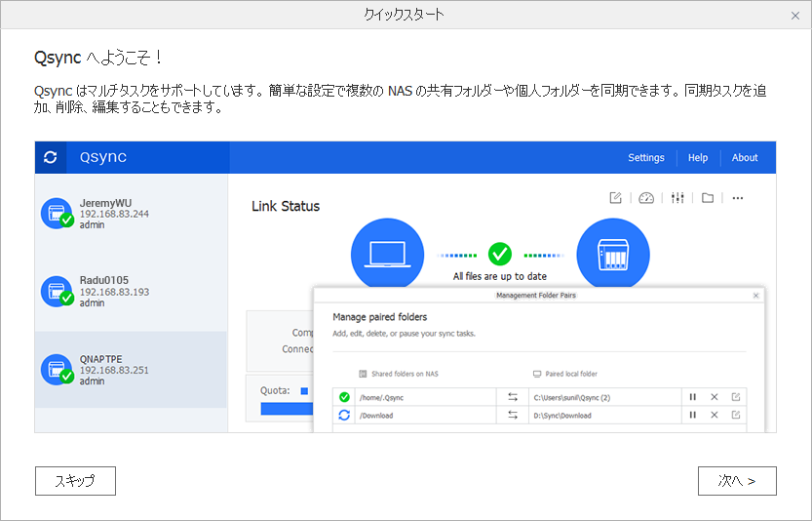
Task: Click Paired local folder header
Action: (x=571, y=374)
